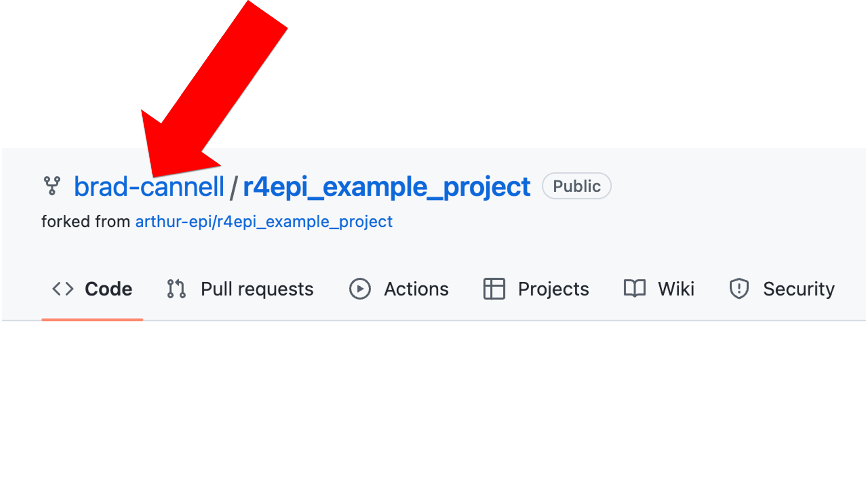Open the bold r4epi_example_project repository title link
The height and width of the screenshot is (488, 868).
coord(387,187)
